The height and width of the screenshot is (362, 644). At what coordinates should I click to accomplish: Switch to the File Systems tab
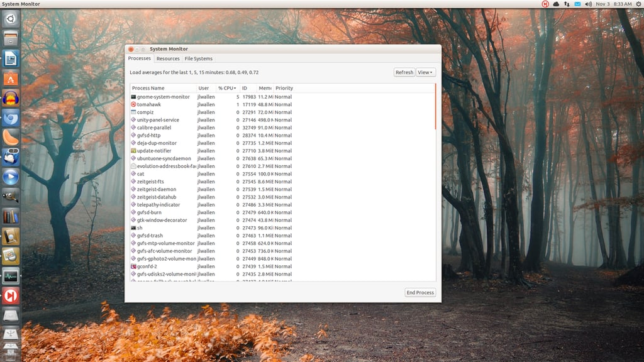(198, 58)
